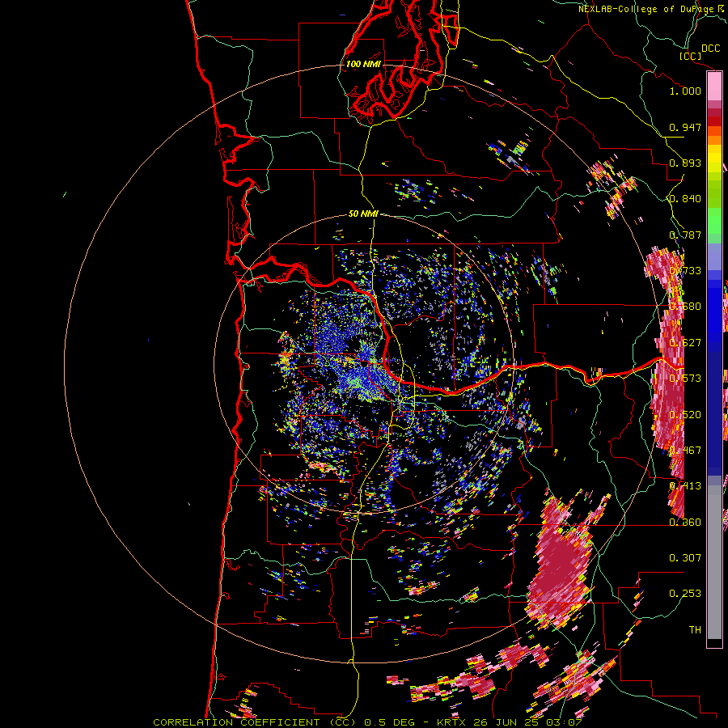Pick the yellow band of the color bar
This screenshot has width=728, height=728.
point(714,159)
